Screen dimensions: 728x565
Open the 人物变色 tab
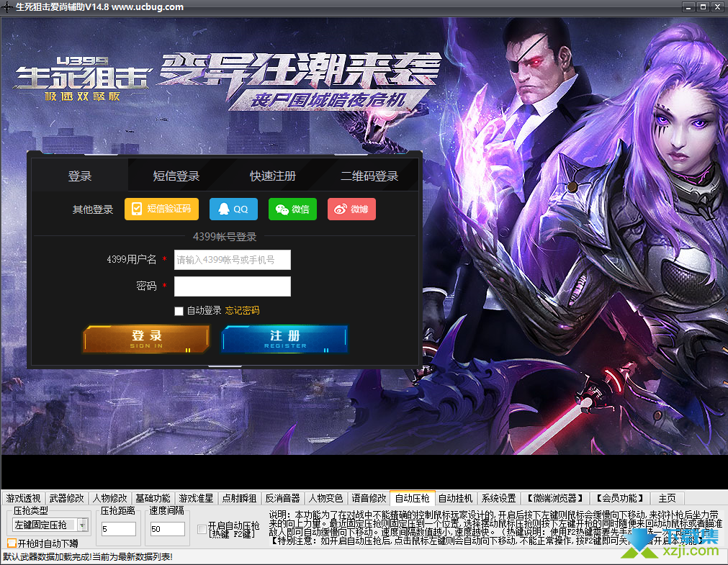325,498
